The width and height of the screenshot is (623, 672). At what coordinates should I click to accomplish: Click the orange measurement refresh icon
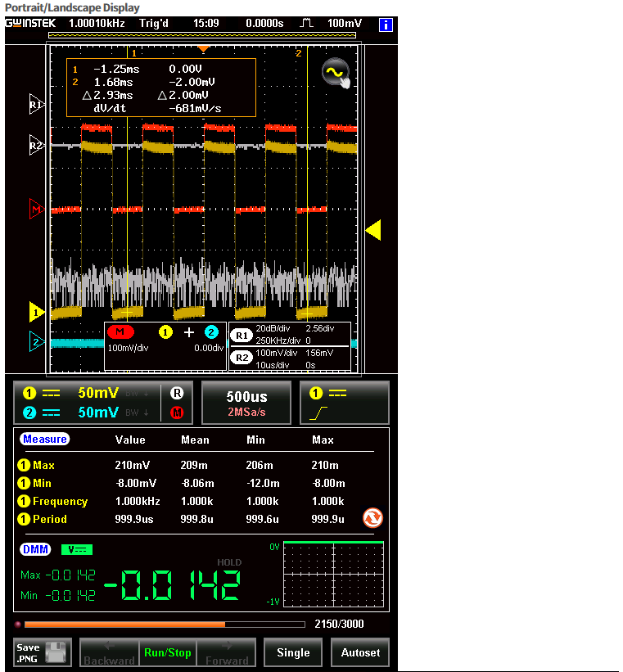372,518
